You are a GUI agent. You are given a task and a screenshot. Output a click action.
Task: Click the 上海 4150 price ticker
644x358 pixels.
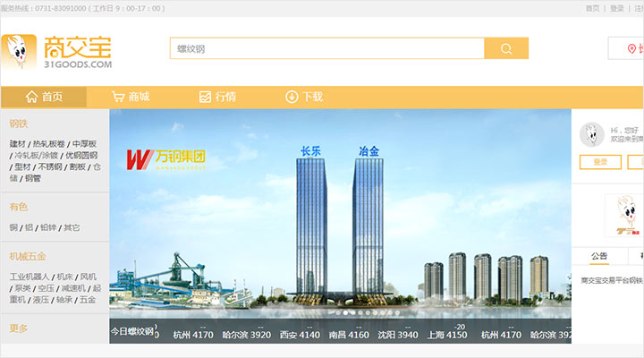click(x=447, y=333)
